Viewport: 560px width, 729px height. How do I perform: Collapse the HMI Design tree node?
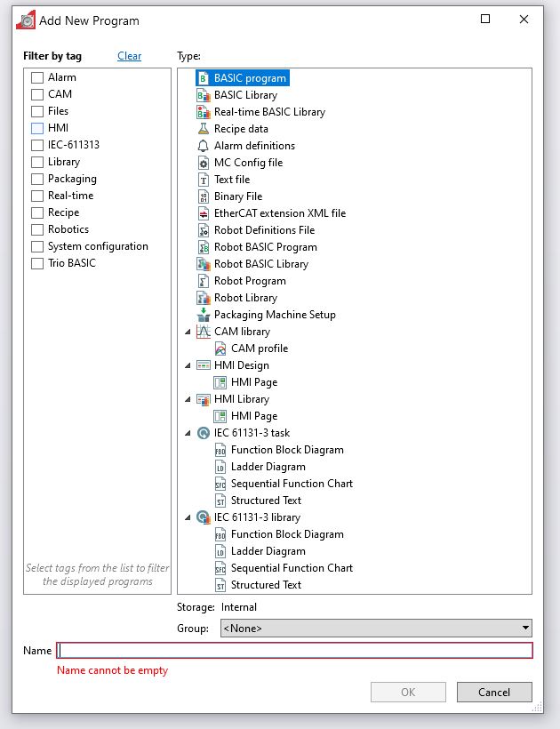[x=188, y=366]
